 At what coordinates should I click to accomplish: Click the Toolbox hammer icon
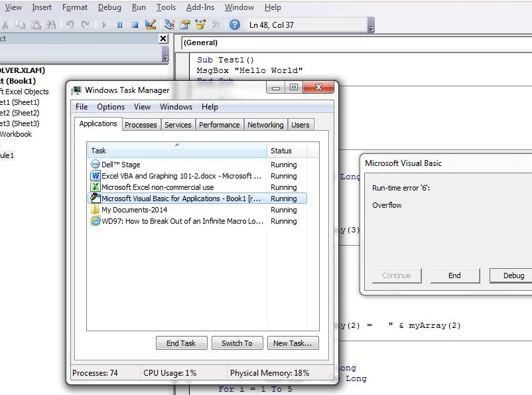(x=216, y=25)
